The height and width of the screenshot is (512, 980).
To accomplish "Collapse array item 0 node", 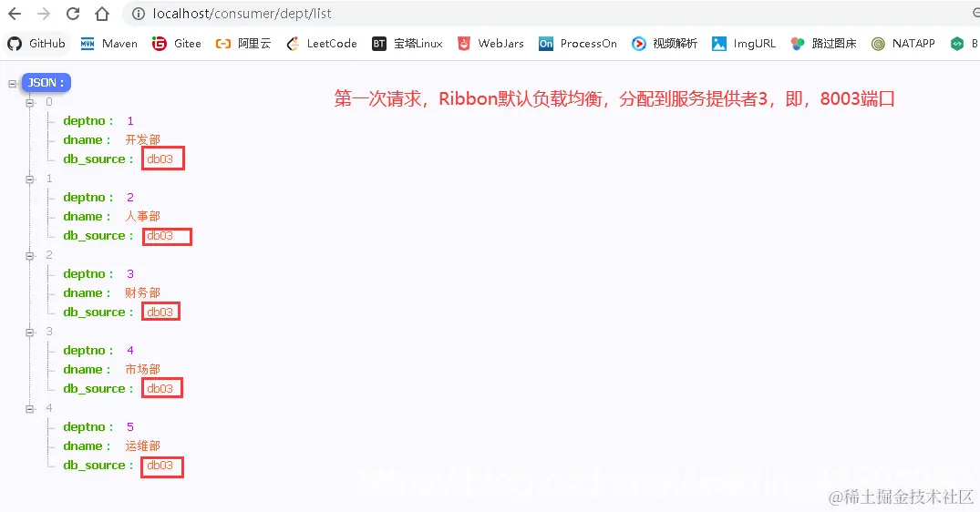I will tap(30, 102).
